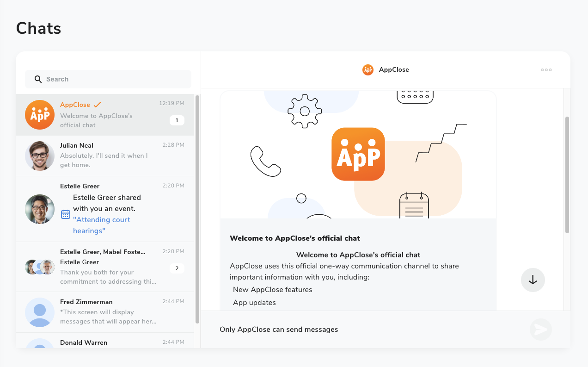Click the group chat avatar cluster

pyautogui.click(x=40, y=267)
